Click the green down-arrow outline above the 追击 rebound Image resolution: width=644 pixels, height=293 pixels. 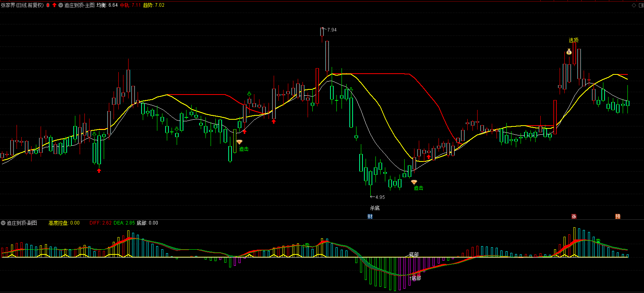click(249, 94)
